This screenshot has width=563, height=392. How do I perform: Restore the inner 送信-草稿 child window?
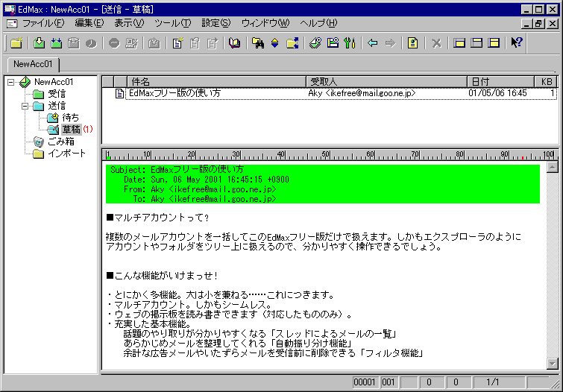tap(538, 24)
